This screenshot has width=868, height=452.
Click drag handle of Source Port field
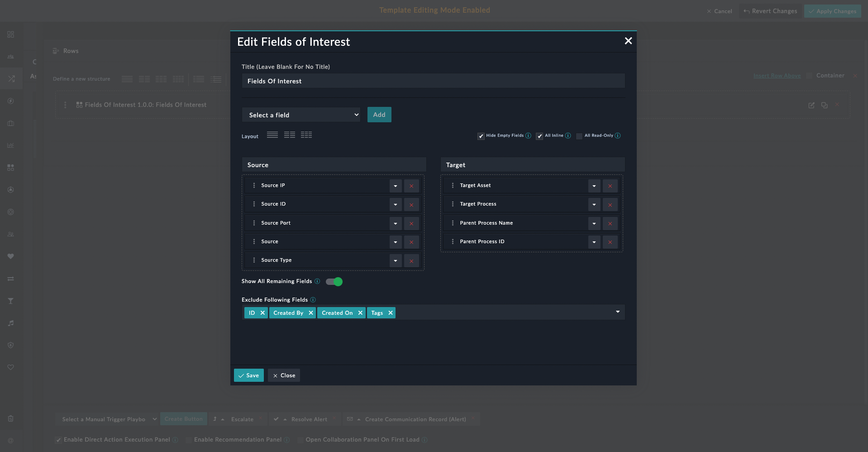pyautogui.click(x=254, y=223)
